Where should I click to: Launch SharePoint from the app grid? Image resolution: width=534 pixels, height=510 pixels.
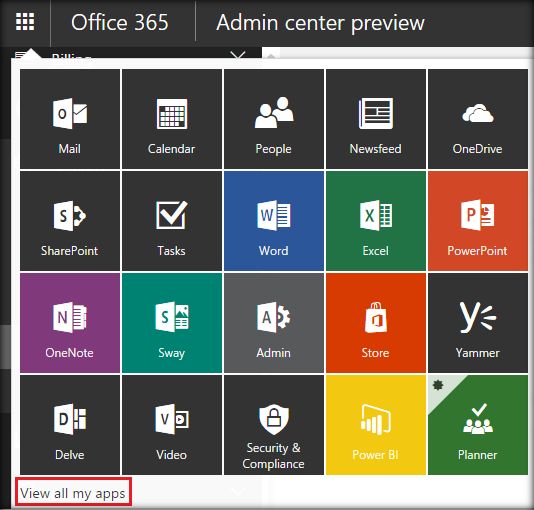70,221
